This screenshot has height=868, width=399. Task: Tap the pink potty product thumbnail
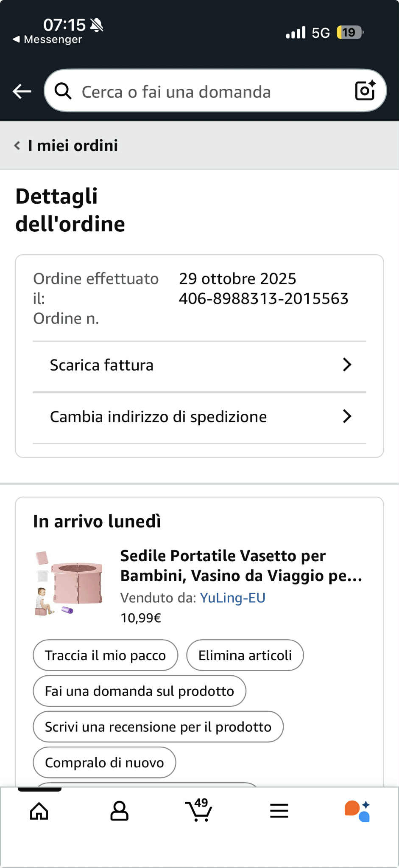coord(69,583)
